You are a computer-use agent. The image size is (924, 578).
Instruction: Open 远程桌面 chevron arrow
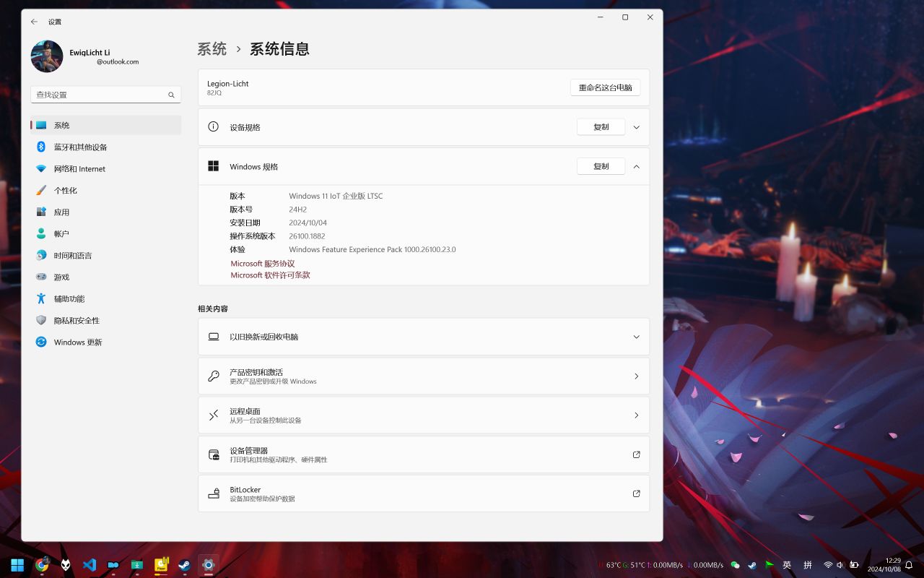636,415
